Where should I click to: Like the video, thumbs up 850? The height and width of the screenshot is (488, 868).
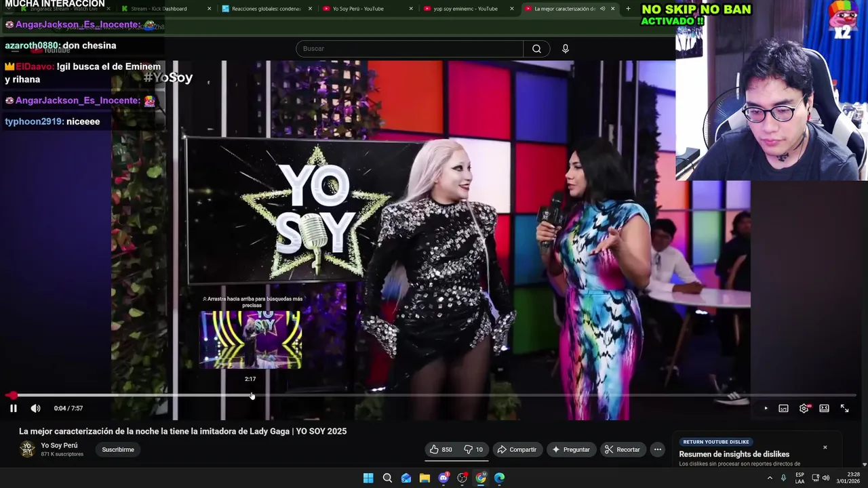(441, 449)
